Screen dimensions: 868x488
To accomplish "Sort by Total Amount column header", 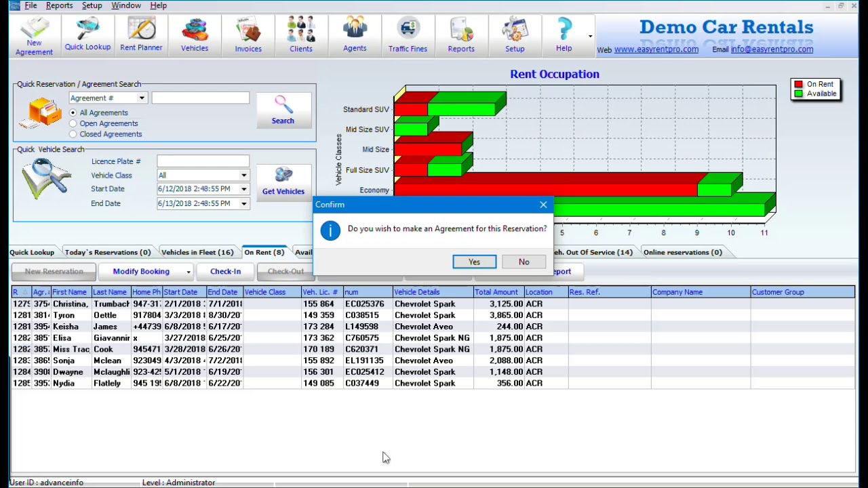I will 498,292.
